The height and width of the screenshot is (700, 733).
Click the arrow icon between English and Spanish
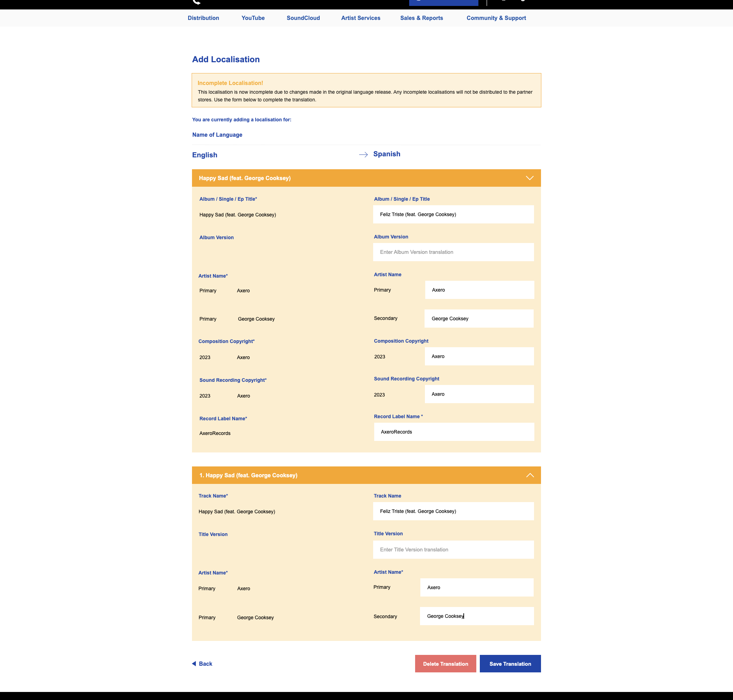(363, 155)
